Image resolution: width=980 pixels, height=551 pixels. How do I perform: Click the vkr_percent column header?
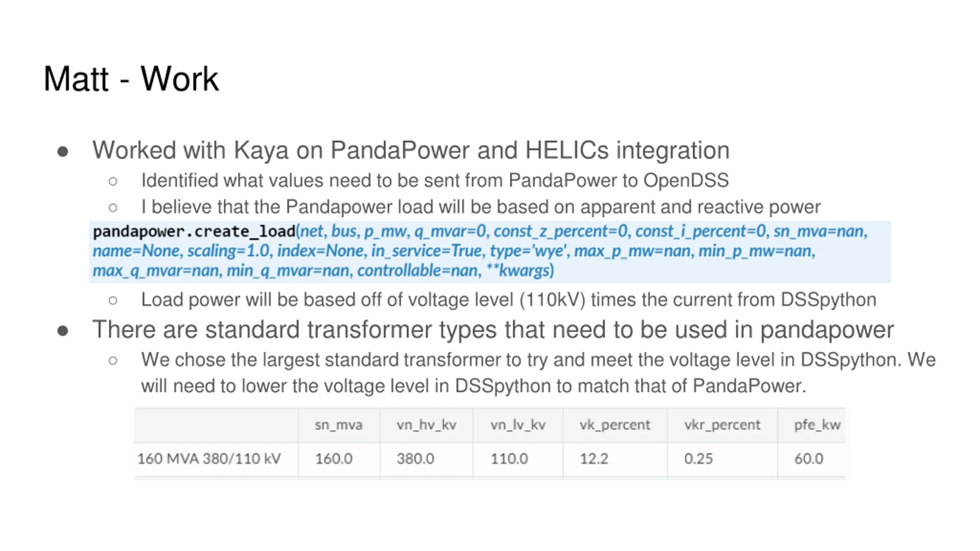(722, 425)
